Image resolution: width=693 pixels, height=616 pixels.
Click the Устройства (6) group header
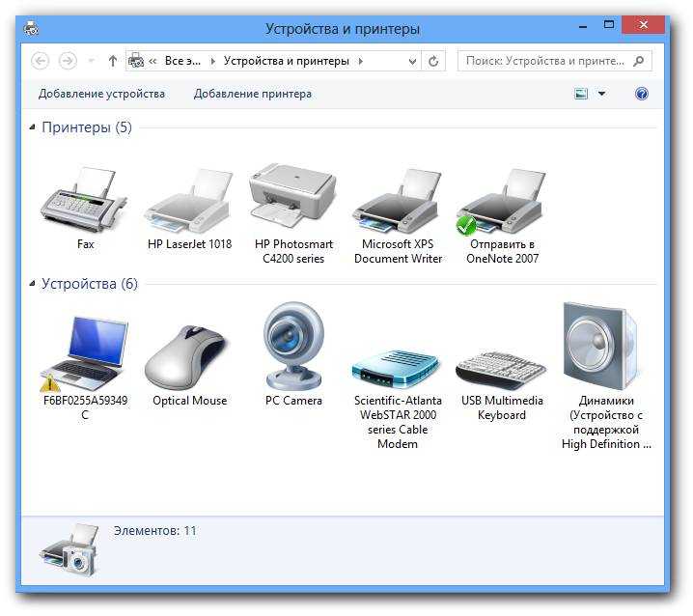click(90, 284)
